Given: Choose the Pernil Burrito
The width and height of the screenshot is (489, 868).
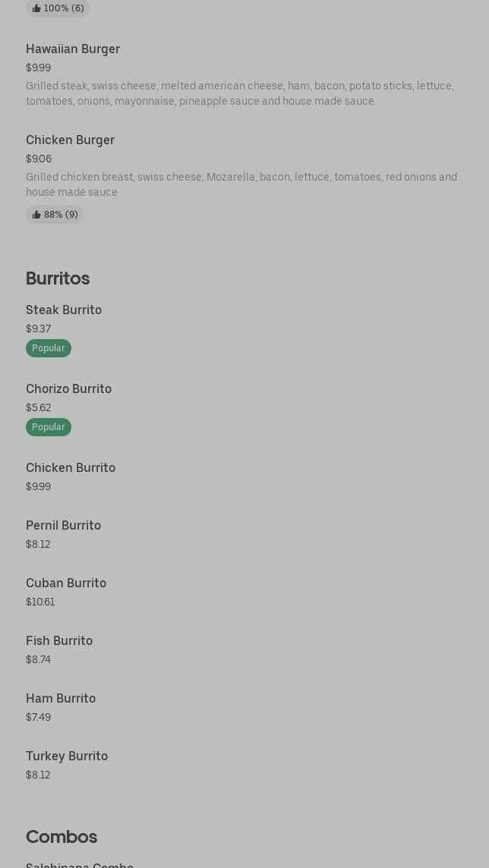Looking at the screenshot, I should pyautogui.click(x=63, y=526).
